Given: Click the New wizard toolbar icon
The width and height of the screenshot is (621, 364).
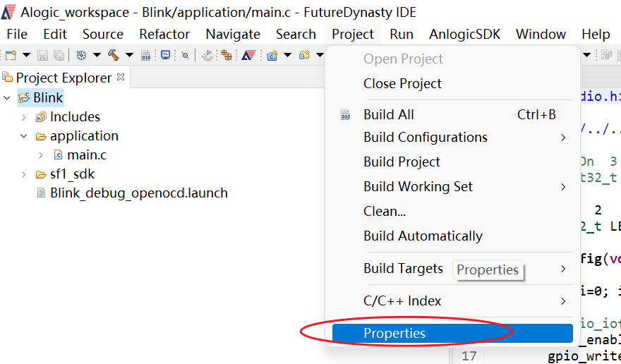Looking at the screenshot, I should tap(11, 55).
